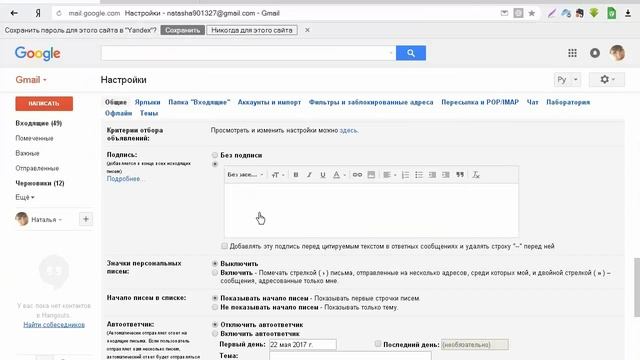Viewport: 640px width, 360px height.
Task: Open 'Фильтры и заблокированные адреса' tab
Action: [371, 102]
